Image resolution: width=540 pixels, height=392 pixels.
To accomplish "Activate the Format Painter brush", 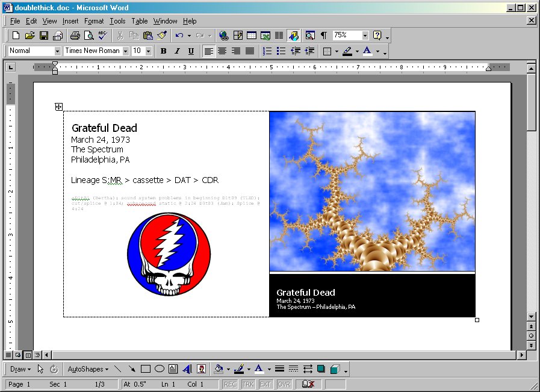I will (162, 35).
